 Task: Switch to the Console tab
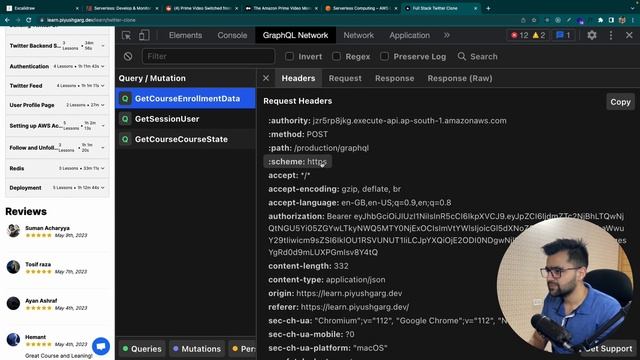(232, 36)
